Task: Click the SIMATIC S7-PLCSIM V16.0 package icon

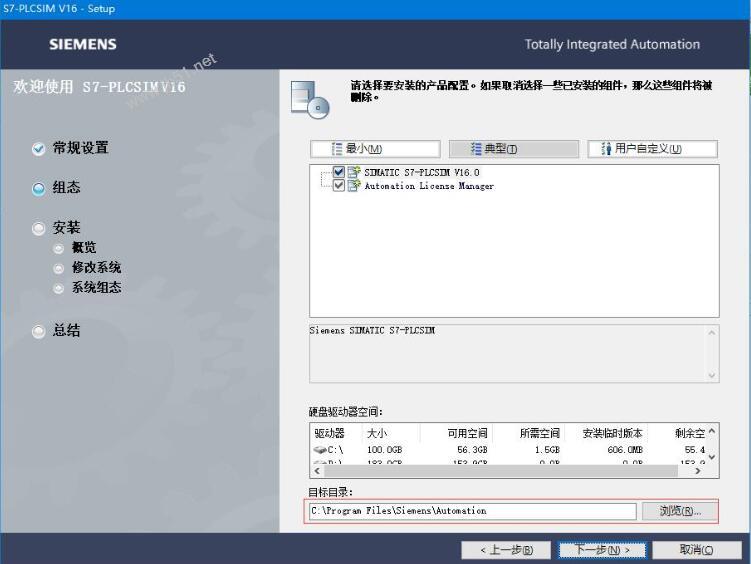Action: click(353, 172)
